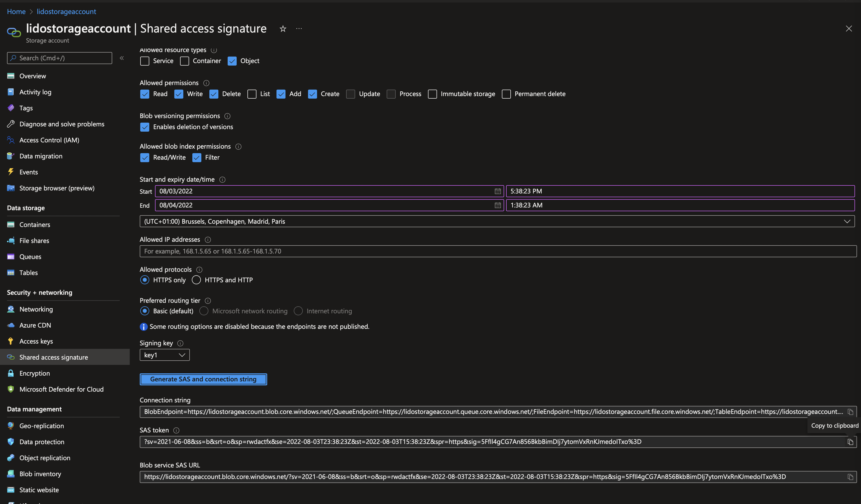Open Storage browser (preview)
The image size is (861, 504).
tap(57, 188)
